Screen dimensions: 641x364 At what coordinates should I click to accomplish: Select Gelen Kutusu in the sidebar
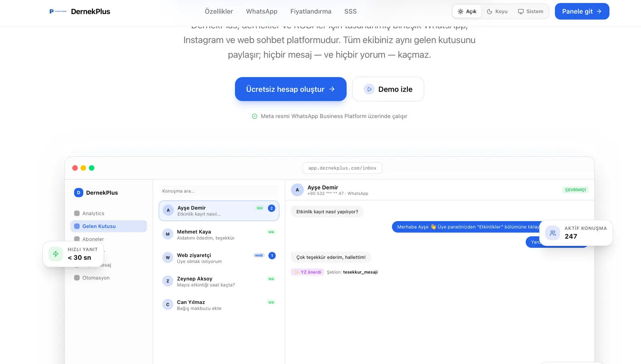pyautogui.click(x=109, y=226)
